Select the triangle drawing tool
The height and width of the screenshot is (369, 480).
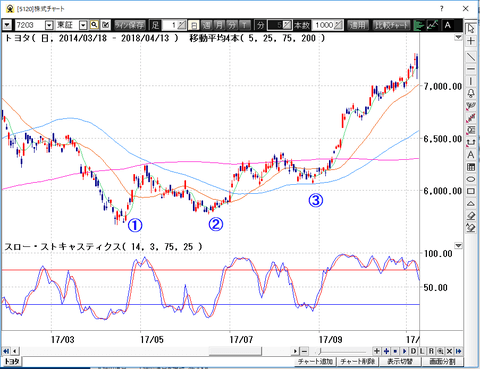point(471,204)
